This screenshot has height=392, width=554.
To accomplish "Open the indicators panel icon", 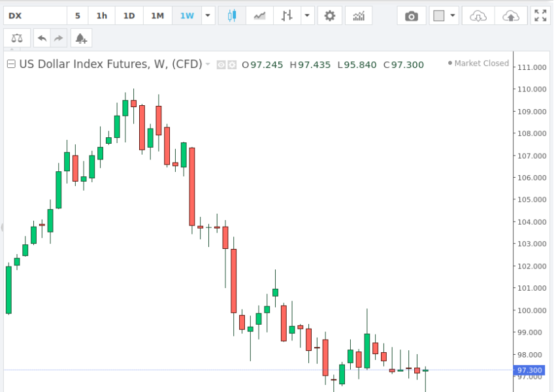I will click(359, 16).
